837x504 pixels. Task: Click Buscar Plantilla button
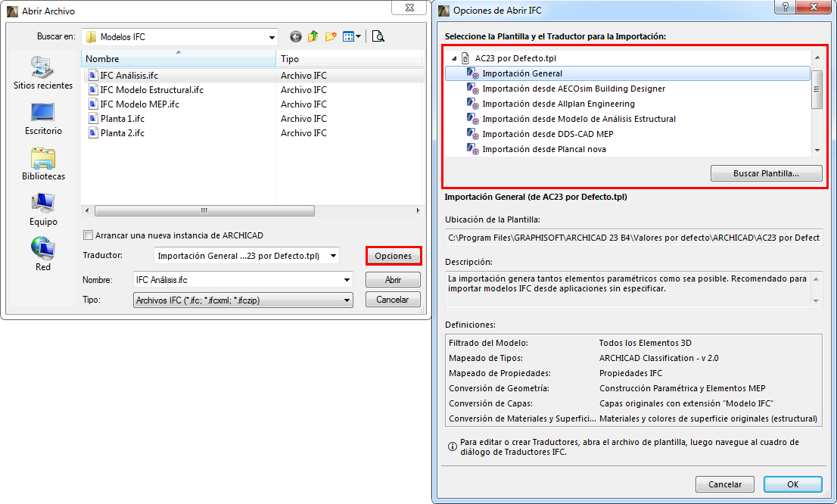766,173
